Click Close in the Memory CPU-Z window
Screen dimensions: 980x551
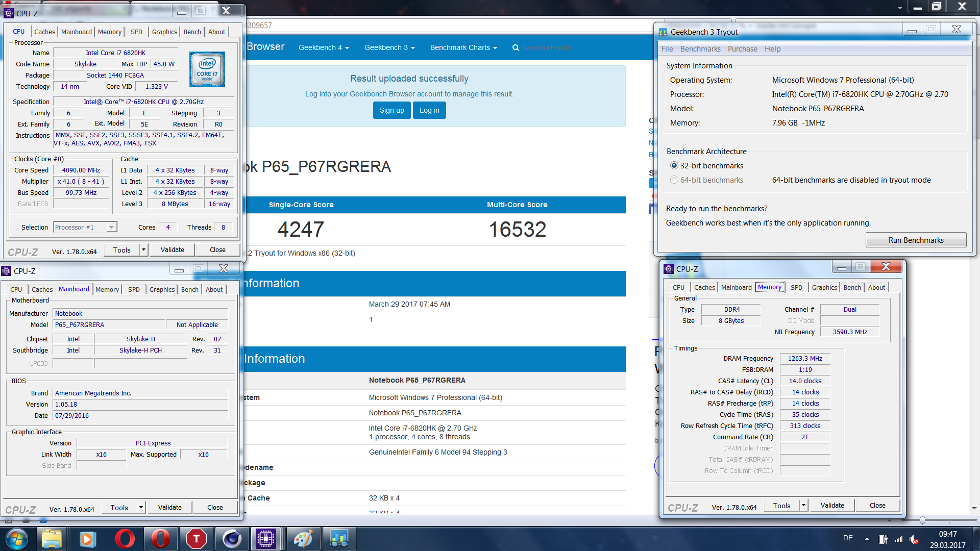click(877, 505)
